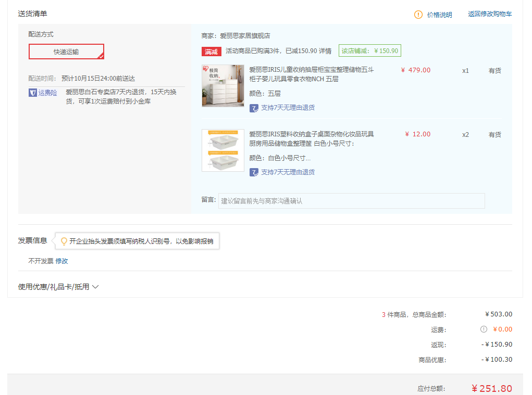Viewport: 532px width, 395px height.
Task: Click the 满减 promotion badge
Action: click(x=212, y=52)
